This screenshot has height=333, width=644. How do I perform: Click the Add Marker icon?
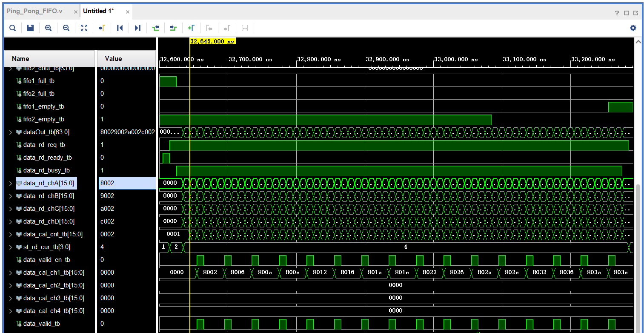(x=191, y=28)
